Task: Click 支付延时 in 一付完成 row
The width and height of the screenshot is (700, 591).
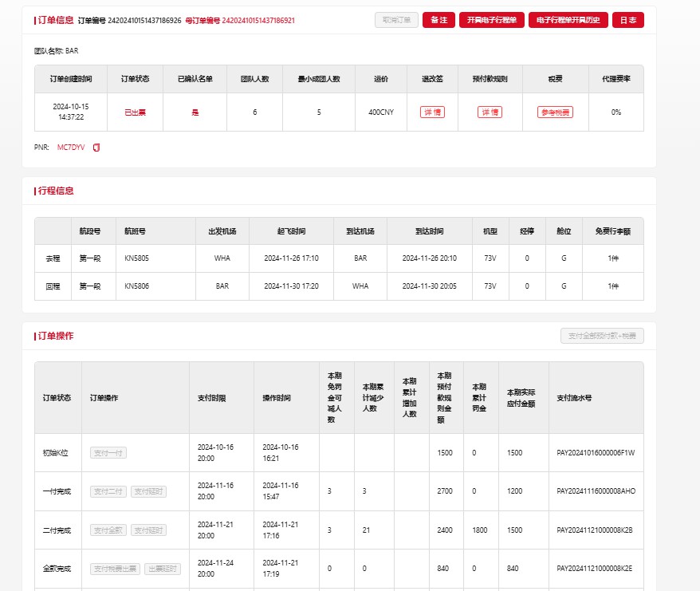Action: pos(148,491)
